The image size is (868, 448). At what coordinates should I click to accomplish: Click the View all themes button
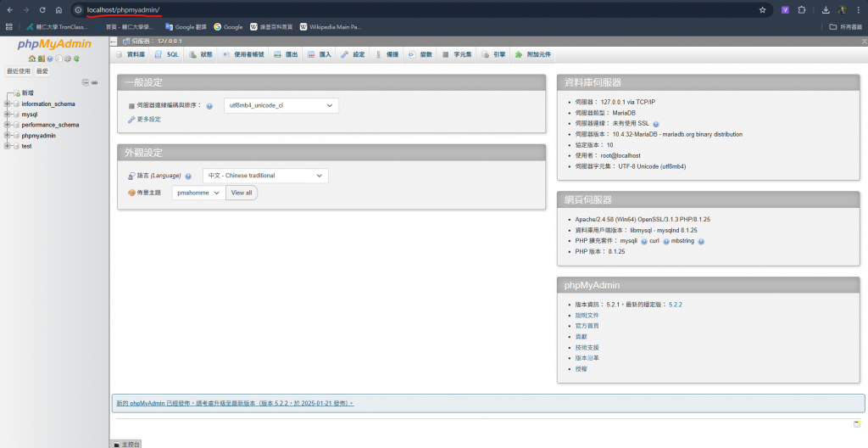pos(242,193)
